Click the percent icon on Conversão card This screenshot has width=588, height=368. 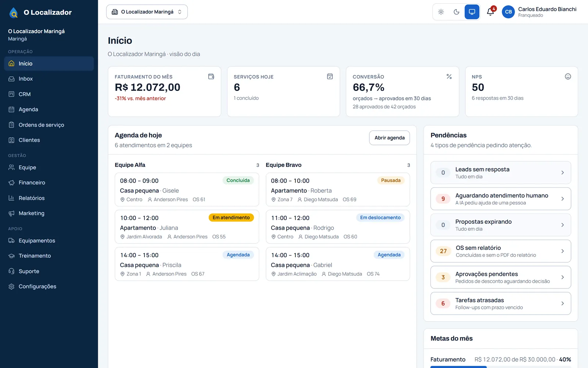pos(449,77)
